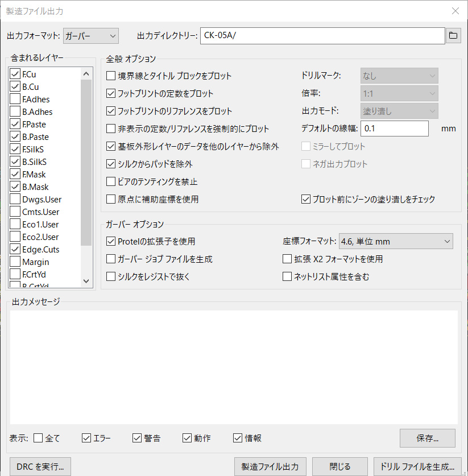Enable the B.Adhes layer checkbox
Image resolution: width=468 pixels, height=476 pixels.
(15, 111)
